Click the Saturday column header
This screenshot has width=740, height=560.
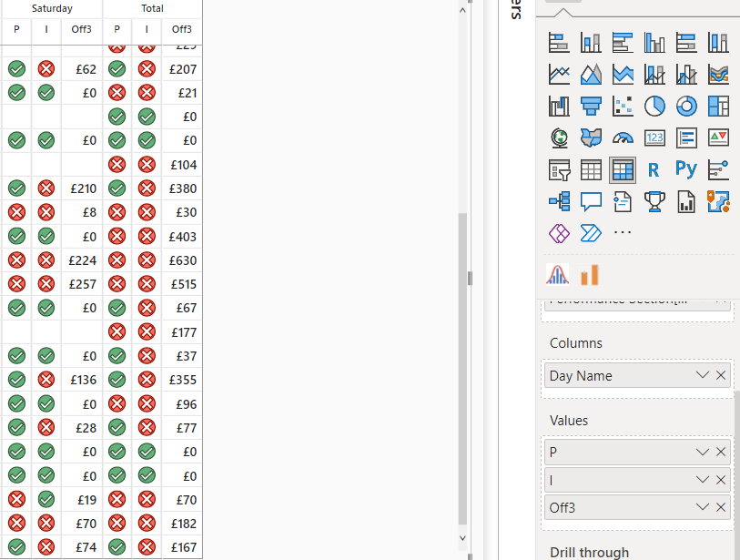coord(52,8)
